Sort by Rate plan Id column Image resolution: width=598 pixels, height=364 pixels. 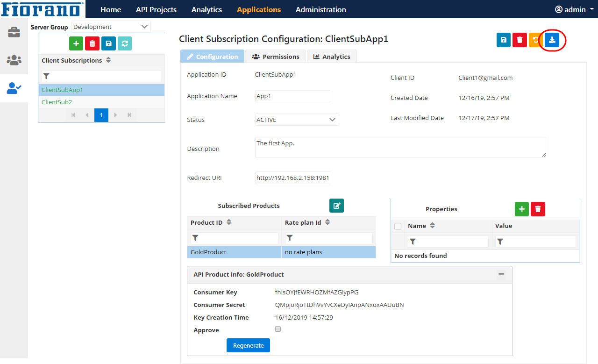coord(327,222)
